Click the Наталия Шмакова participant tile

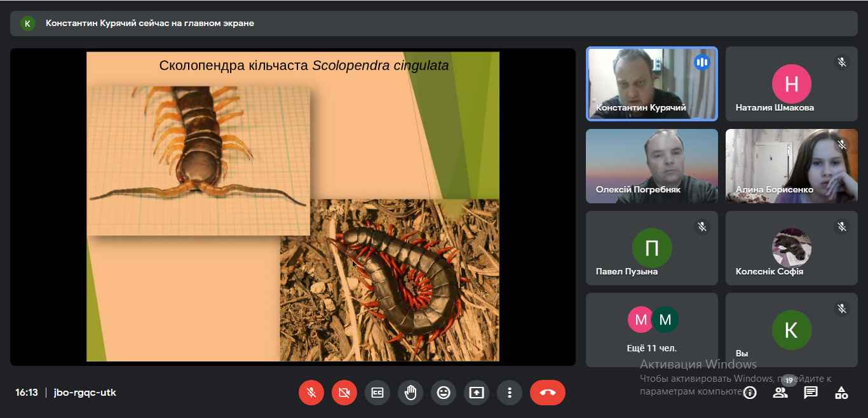791,84
